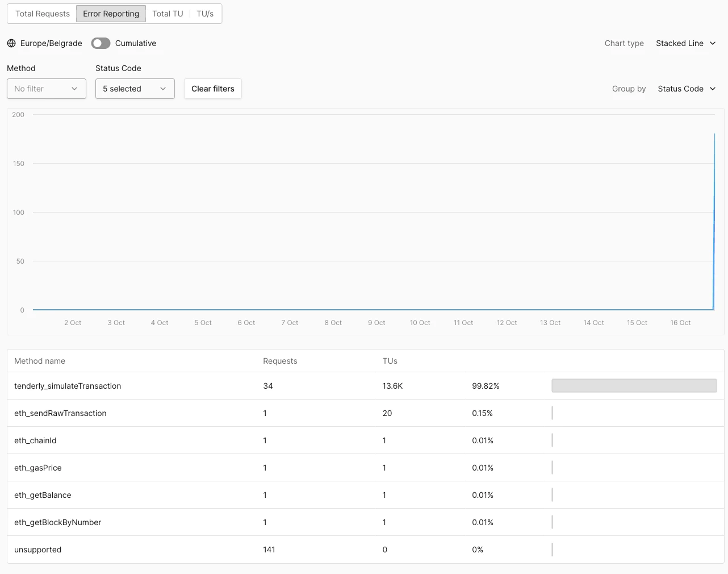Click the 9 Oct axis label
728x574 pixels.
tap(376, 323)
